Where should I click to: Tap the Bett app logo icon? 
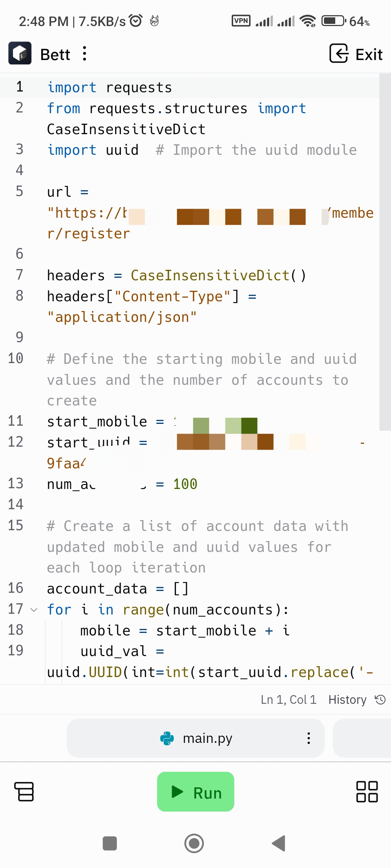tap(20, 54)
